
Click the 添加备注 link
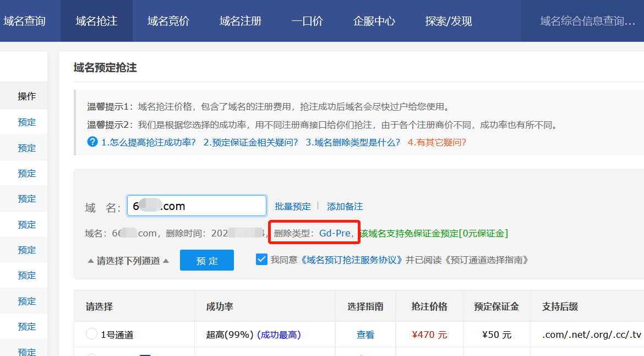click(345, 206)
